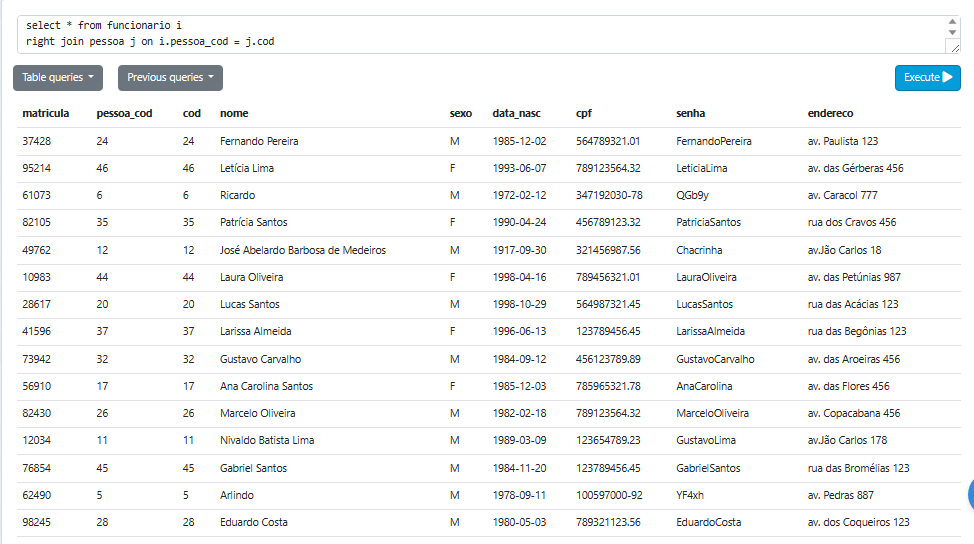Click the cpf column header

point(583,113)
